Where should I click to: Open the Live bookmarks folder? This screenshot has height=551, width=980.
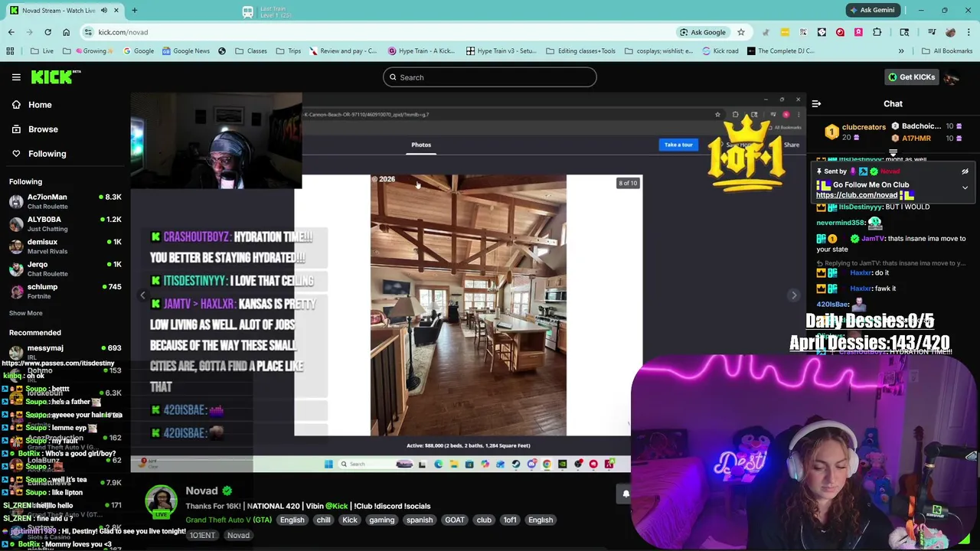pyautogui.click(x=42, y=51)
